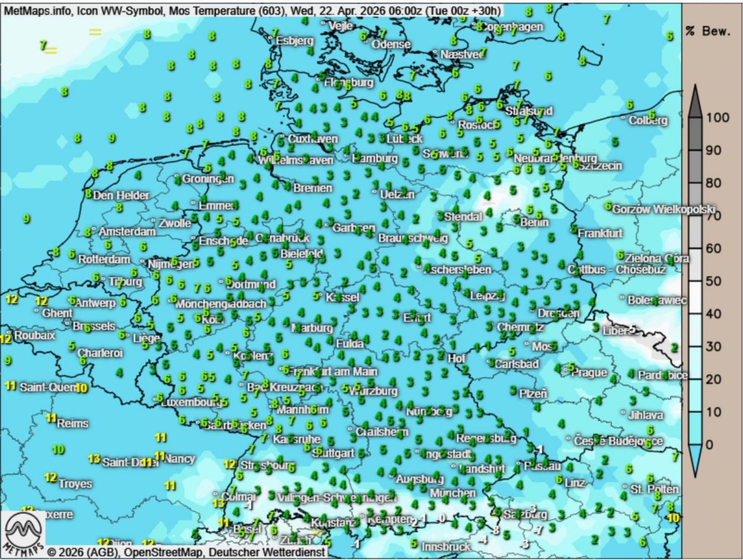The image size is (743, 560).
Task: Click the 0 percent legend value
Action: coord(709,444)
